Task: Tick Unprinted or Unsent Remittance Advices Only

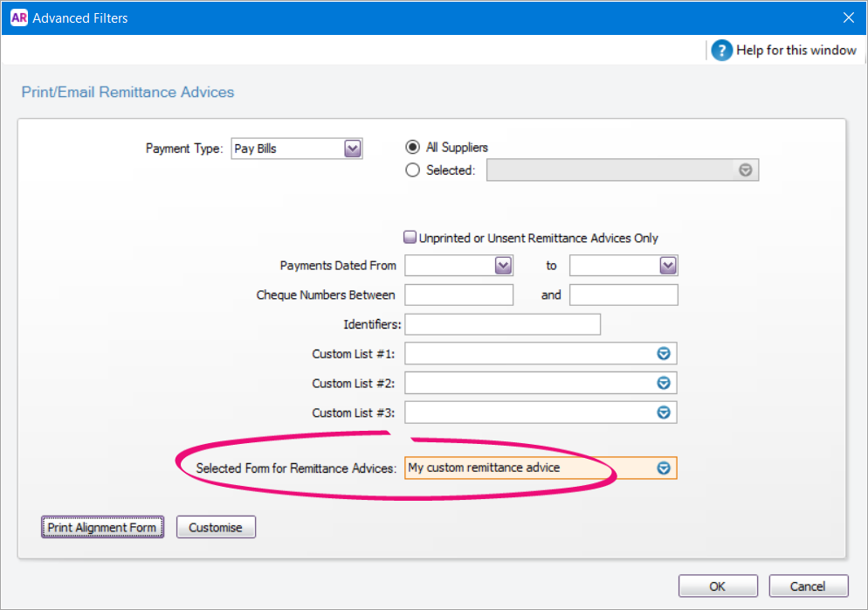Action: tap(410, 237)
